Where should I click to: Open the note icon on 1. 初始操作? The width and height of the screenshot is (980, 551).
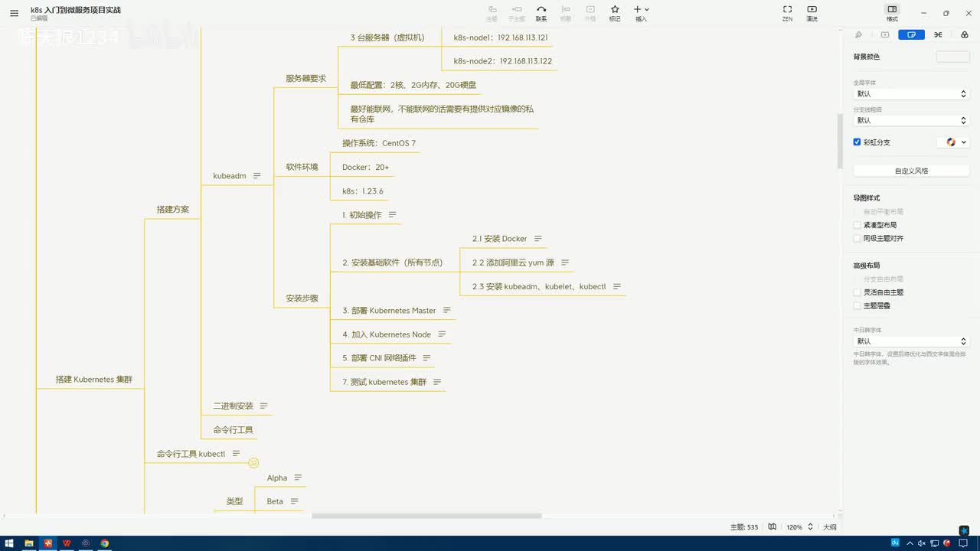click(393, 215)
